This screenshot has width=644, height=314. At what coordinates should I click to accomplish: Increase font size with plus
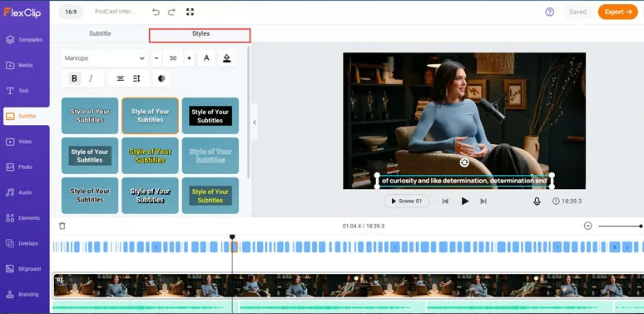coord(189,58)
